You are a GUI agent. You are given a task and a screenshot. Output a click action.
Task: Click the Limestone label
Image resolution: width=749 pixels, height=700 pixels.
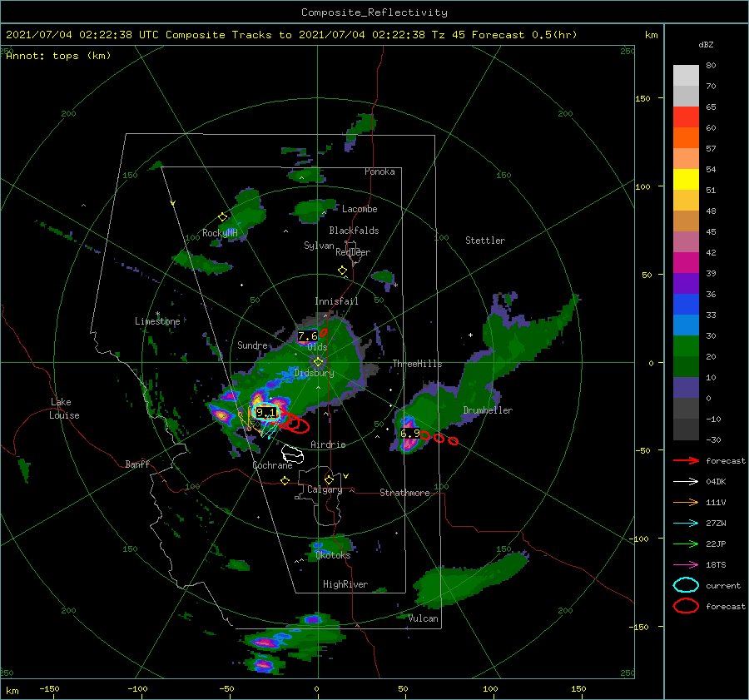click(x=157, y=321)
